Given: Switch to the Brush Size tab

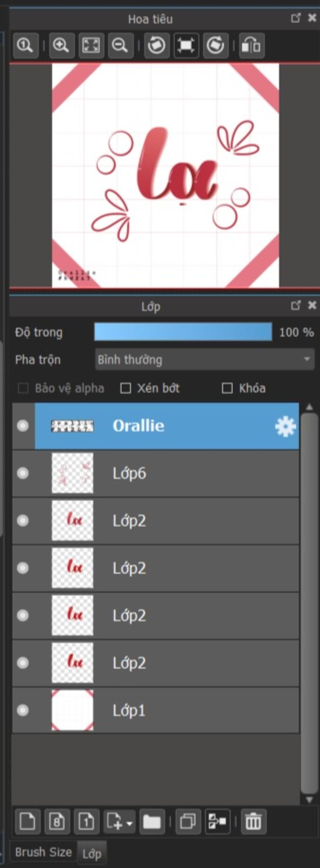Looking at the screenshot, I should (x=43, y=852).
